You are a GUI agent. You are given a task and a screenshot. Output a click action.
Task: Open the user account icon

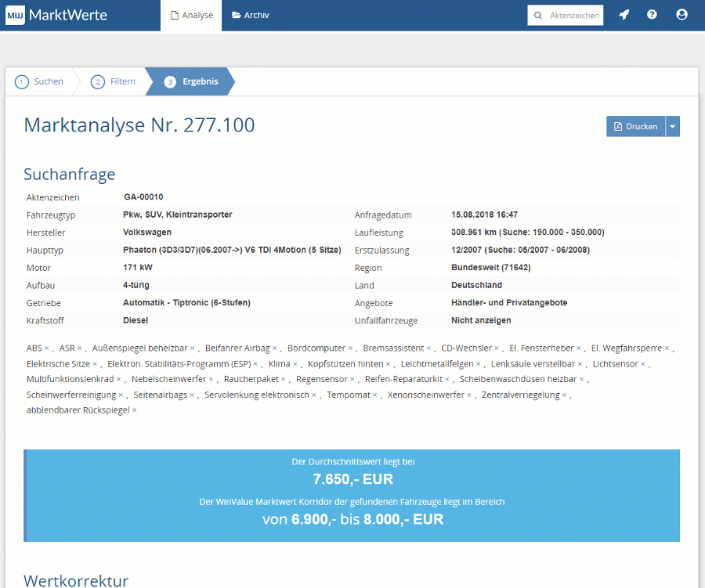tap(681, 15)
